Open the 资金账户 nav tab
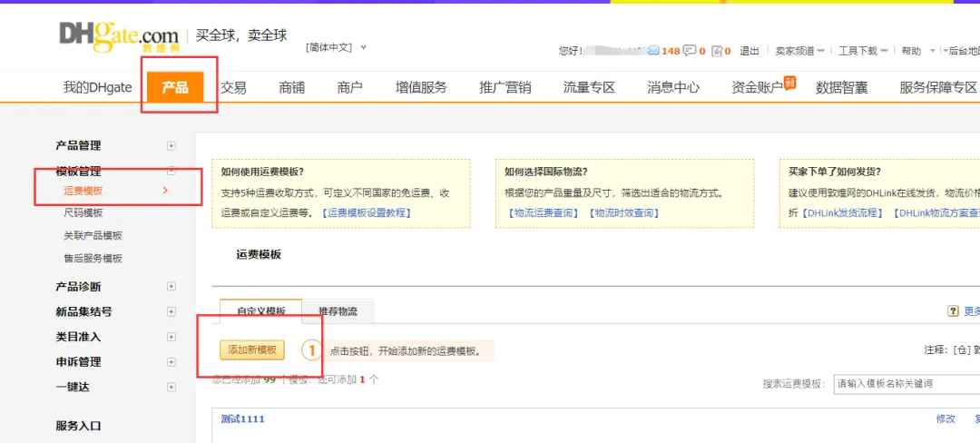Image resolution: width=980 pixels, height=443 pixels. pos(757,87)
